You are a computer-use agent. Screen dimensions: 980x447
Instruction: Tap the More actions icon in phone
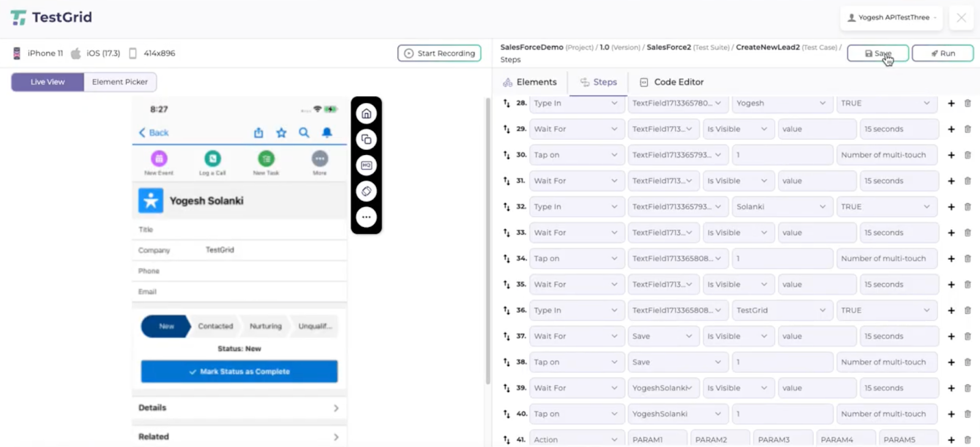[320, 159]
